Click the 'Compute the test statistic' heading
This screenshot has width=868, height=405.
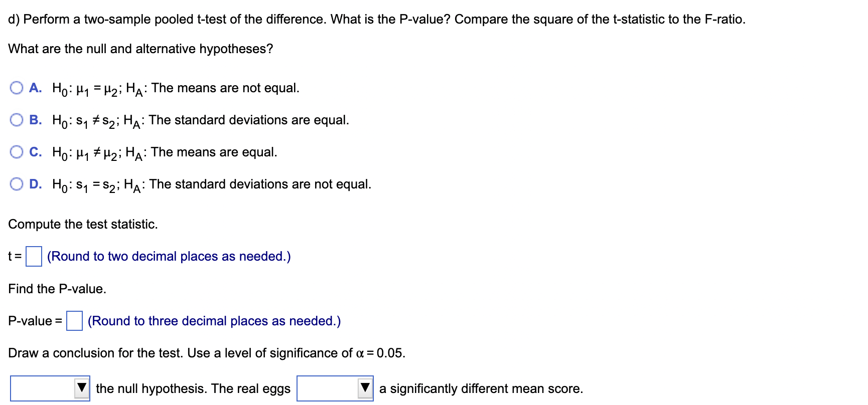83,224
